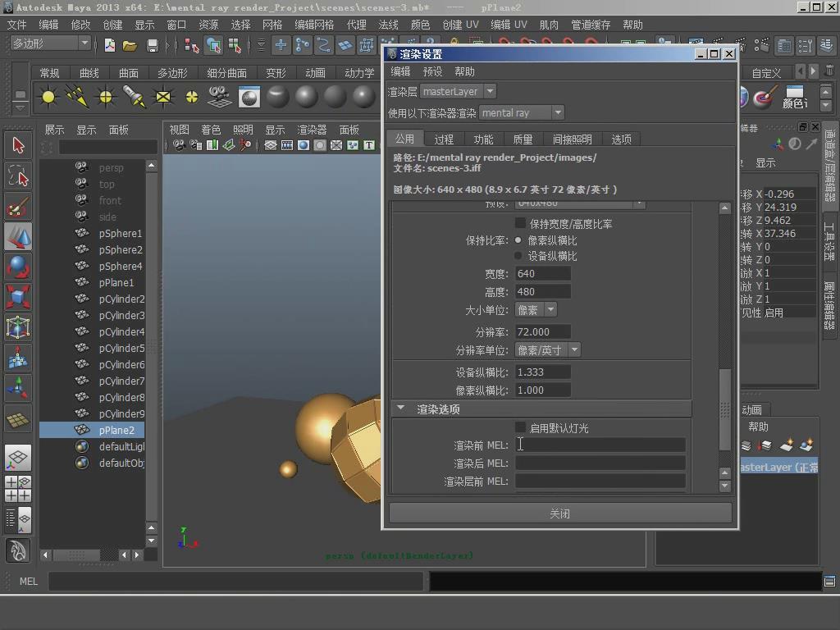This screenshot has width=840, height=630.
Task: Select pCylinder5 in the outliner
Action: coord(121,348)
